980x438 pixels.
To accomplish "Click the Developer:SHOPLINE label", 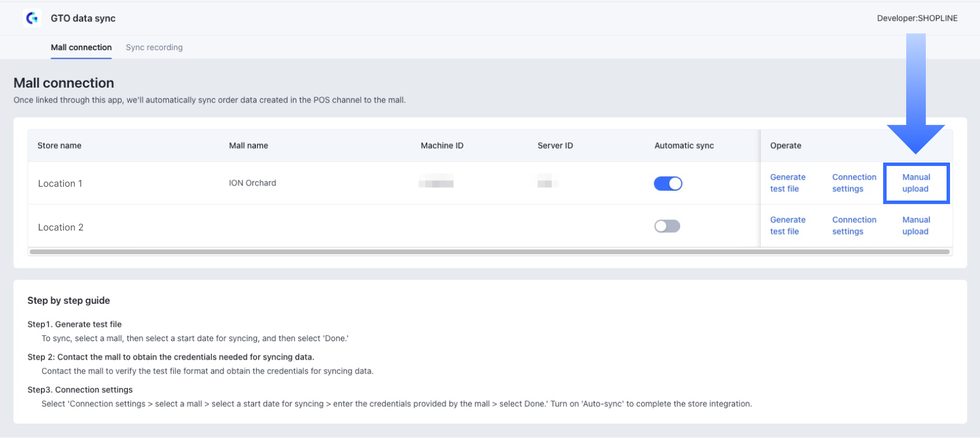I will click(x=917, y=18).
